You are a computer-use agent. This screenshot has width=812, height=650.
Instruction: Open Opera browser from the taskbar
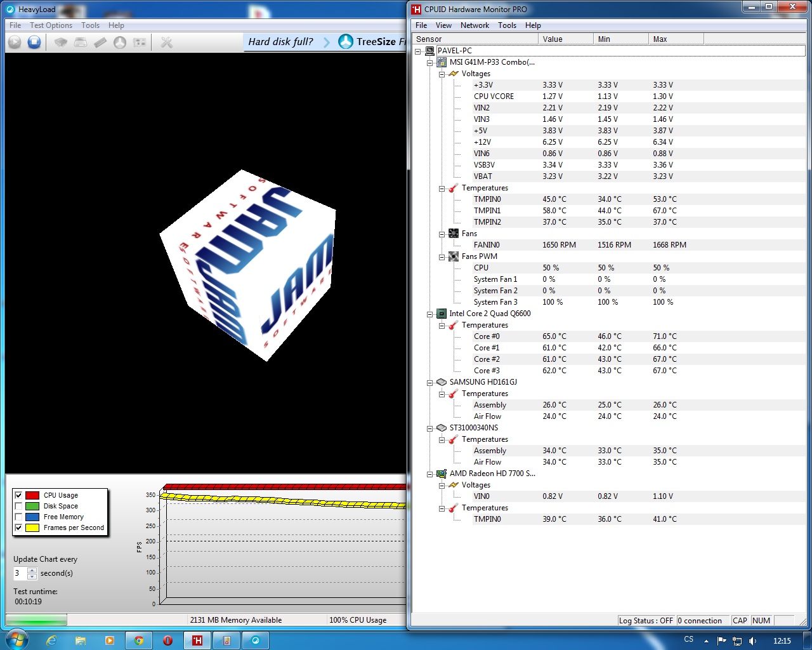point(168,640)
